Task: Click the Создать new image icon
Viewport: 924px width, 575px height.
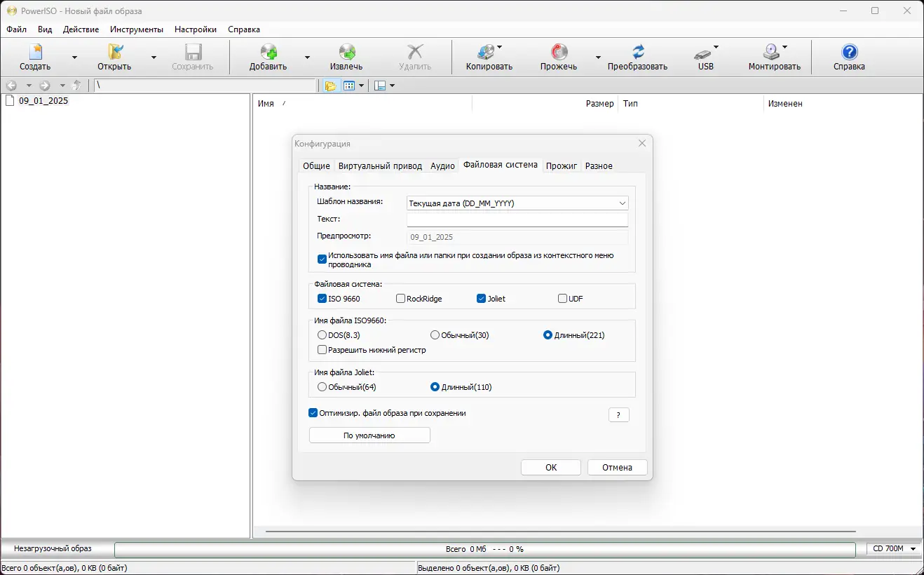Action: [35, 52]
